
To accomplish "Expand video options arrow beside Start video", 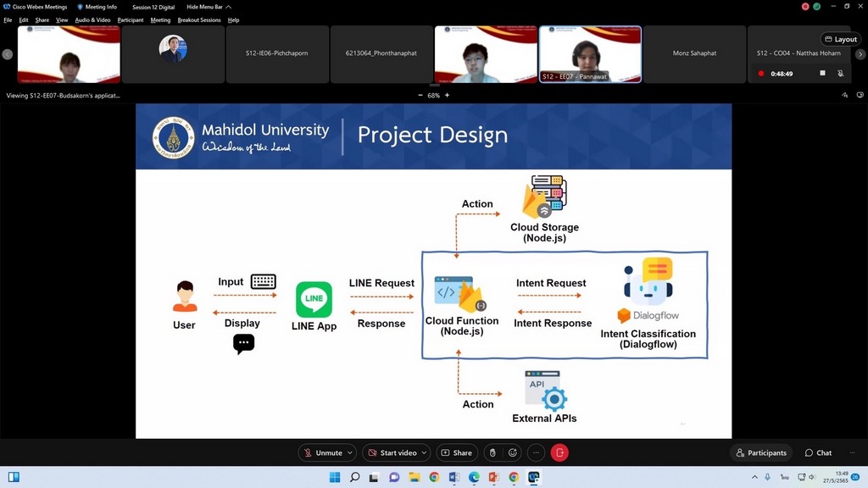I will click(425, 452).
